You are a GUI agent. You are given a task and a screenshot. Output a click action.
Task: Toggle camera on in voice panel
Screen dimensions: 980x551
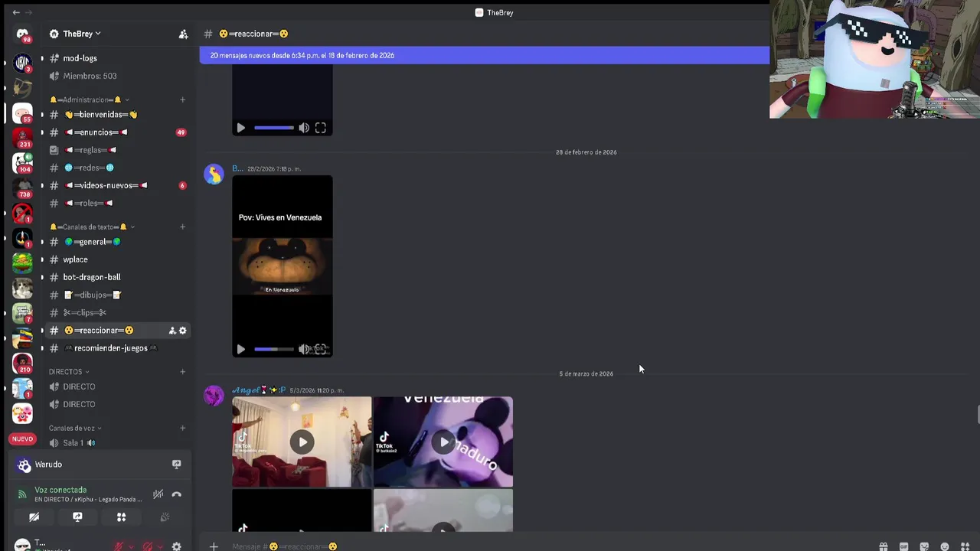pyautogui.click(x=34, y=517)
